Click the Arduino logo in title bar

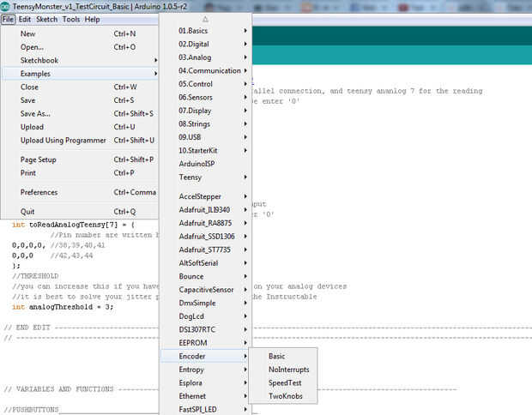(x=5, y=7)
